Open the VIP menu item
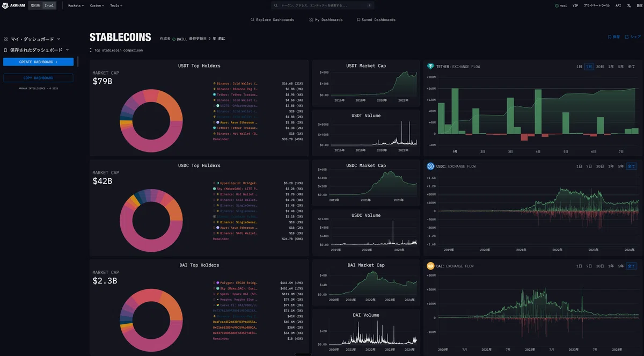 [x=575, y=5]
